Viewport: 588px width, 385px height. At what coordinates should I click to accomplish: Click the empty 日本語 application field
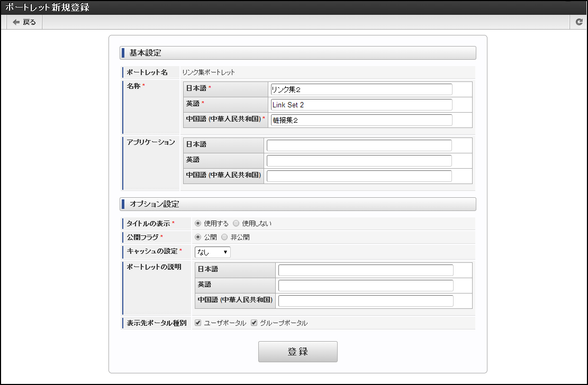click(361, 145)
